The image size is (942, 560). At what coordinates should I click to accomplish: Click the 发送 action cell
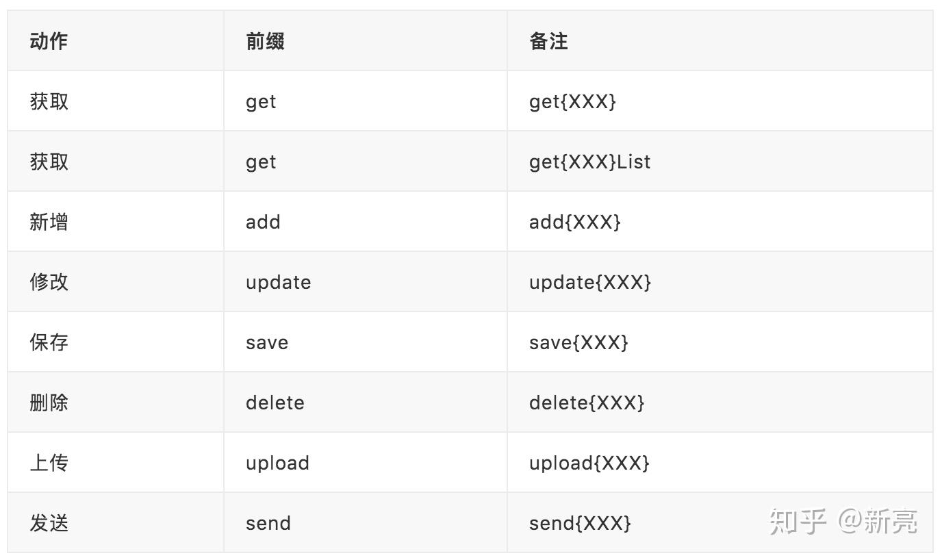pos(116,523)
